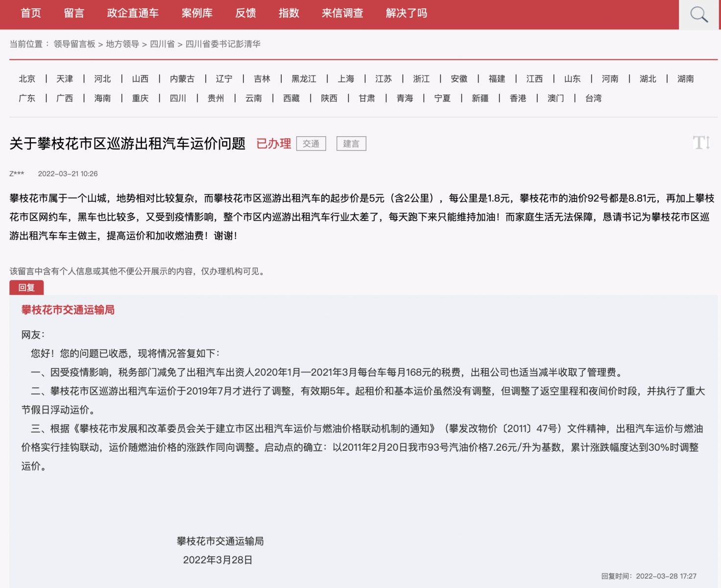721x588 pixels.
Task: Select the 新疆 region link
Action: click(480, 98)
